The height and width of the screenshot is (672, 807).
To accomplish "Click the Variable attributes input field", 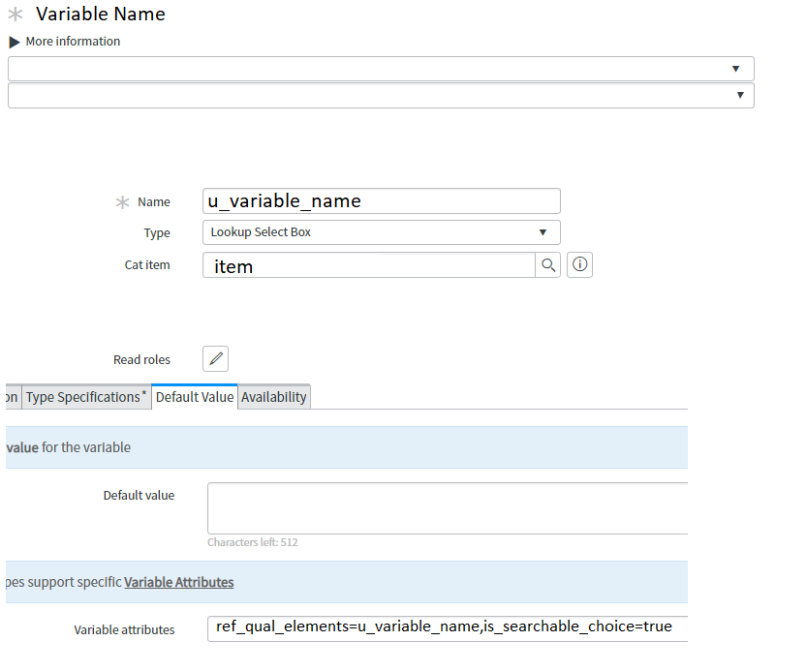I will 447,627.
